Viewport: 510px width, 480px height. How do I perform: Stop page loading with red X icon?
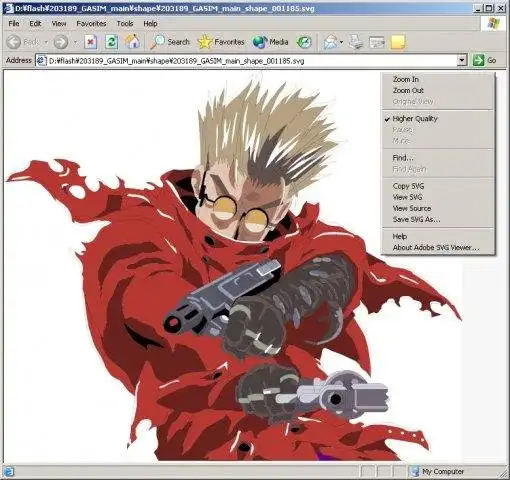pyautogui.click(x=90, y=42)
